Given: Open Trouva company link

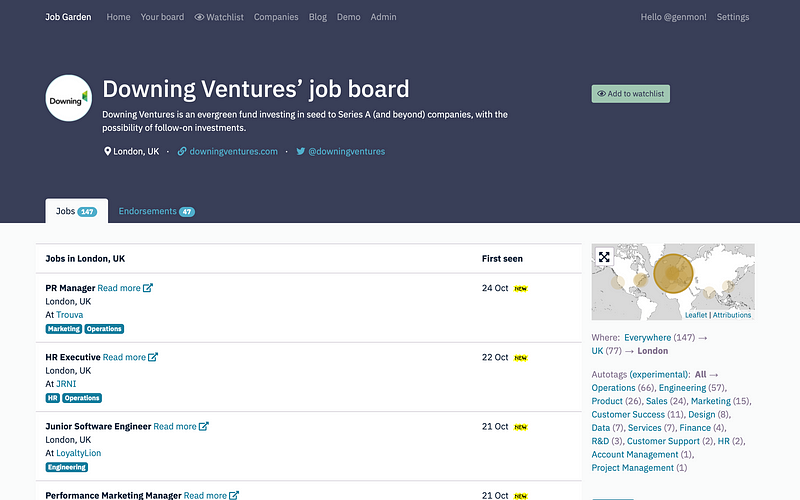Looking at the screenshot, I should pos(69,315).
